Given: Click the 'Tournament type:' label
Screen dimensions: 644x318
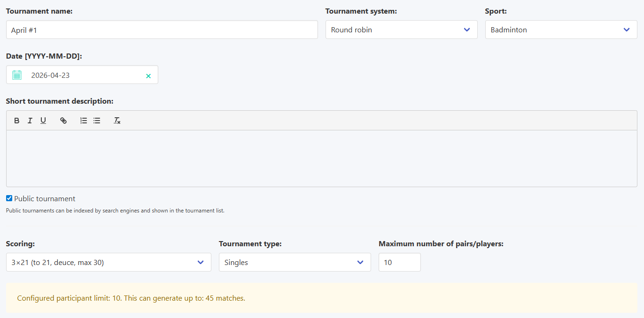Looking at the screenshot, I should [250, 243].
